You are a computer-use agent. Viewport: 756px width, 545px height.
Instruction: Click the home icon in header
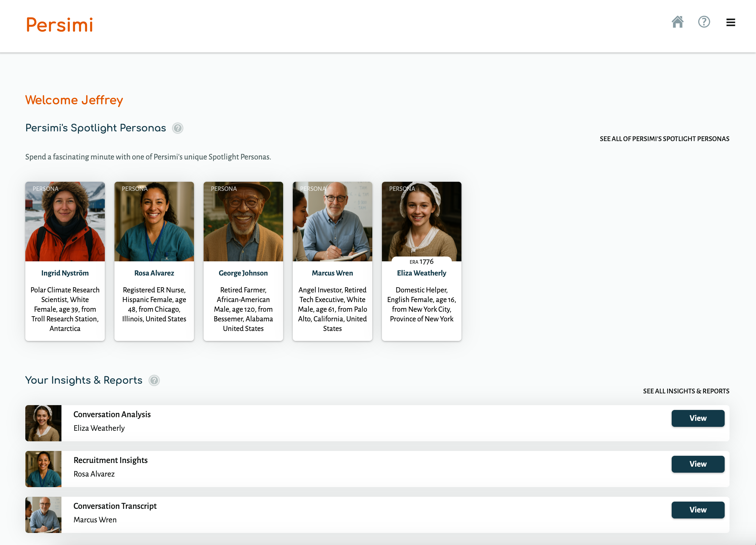click(x=677, y=22)
